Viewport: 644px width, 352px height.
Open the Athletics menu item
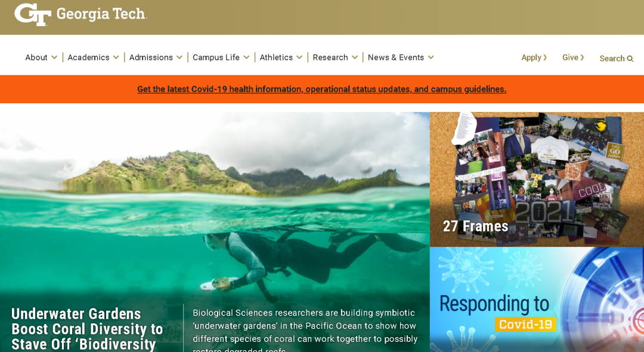(276, 57)
